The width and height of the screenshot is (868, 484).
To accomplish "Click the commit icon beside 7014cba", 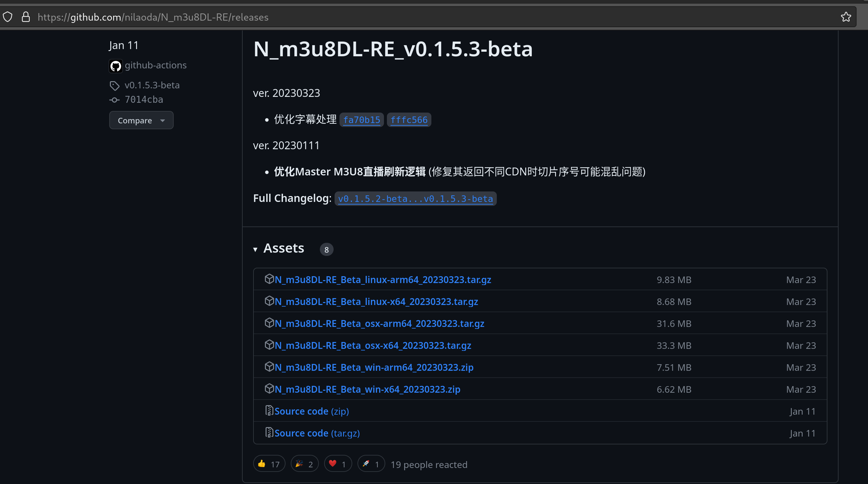I will coord(114,100).
